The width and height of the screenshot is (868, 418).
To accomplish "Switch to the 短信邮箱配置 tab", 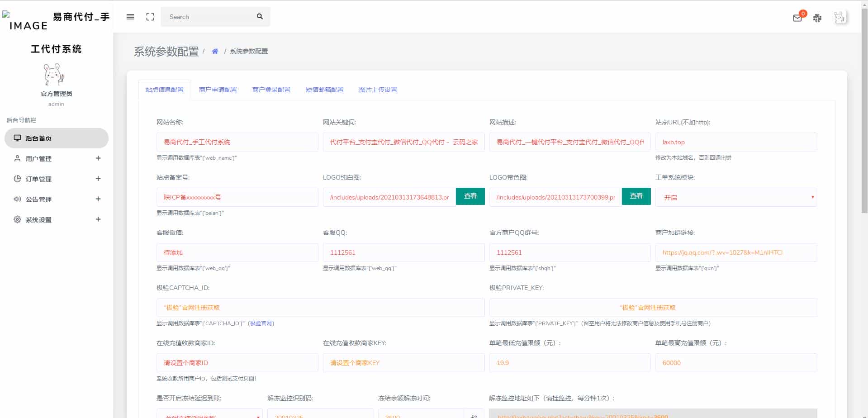I will pyautogui.click(x=325, y=90).
